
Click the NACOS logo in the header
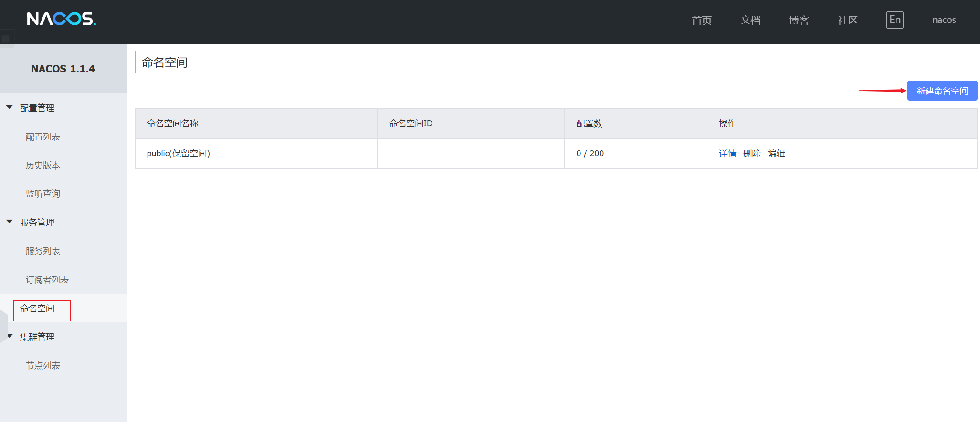click(62, 19)
